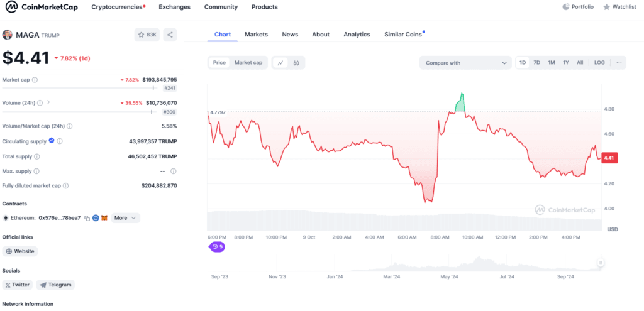The width and height of the screenshot is (644, 311).
Task: Switch to candlestick chart view
Action: (296, 63)
